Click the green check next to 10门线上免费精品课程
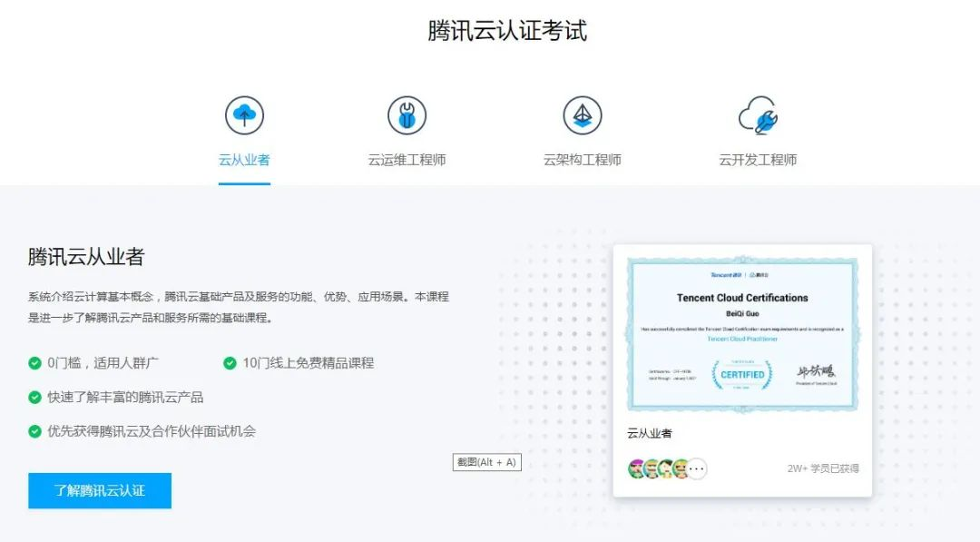The height and width of the screenshot is (542, 980). pos(230,363)
